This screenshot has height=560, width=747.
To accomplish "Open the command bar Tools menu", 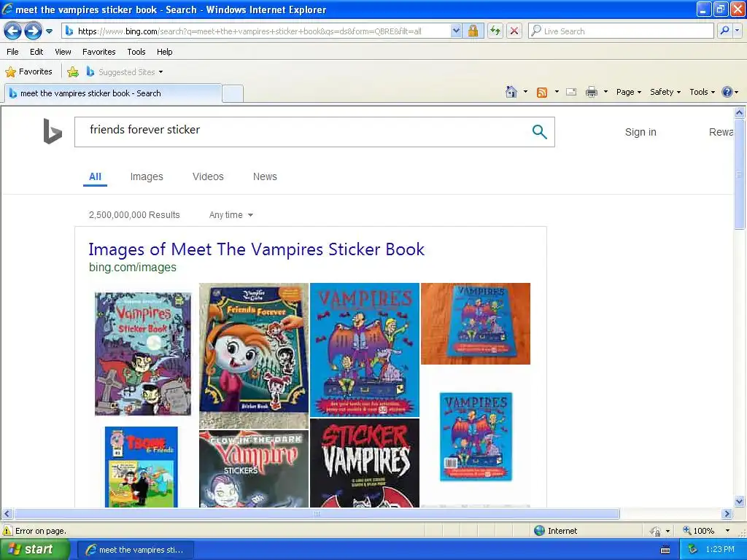I will (702, 92).
